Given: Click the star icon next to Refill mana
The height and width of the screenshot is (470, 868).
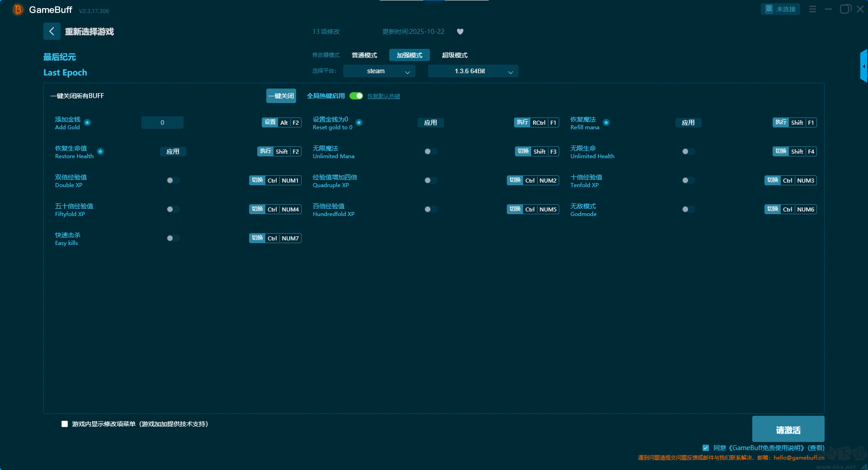Looking at the screenshot, I should 606,122.
